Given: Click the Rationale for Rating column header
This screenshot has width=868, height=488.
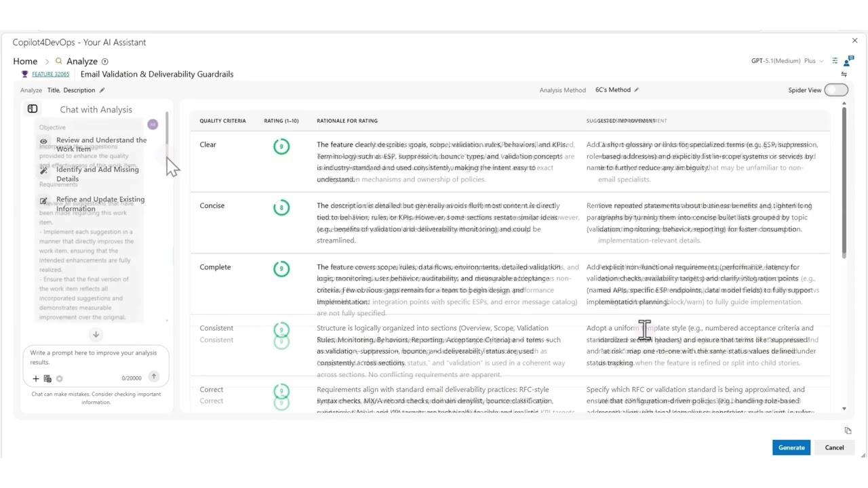Looking at the screenshot, I should pos(347,121).
